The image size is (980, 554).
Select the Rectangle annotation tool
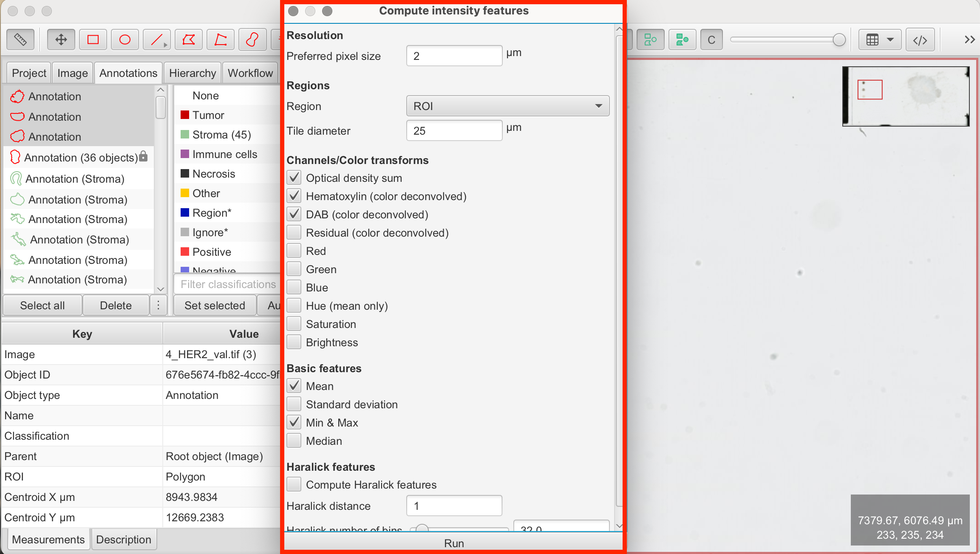(93, 40)
